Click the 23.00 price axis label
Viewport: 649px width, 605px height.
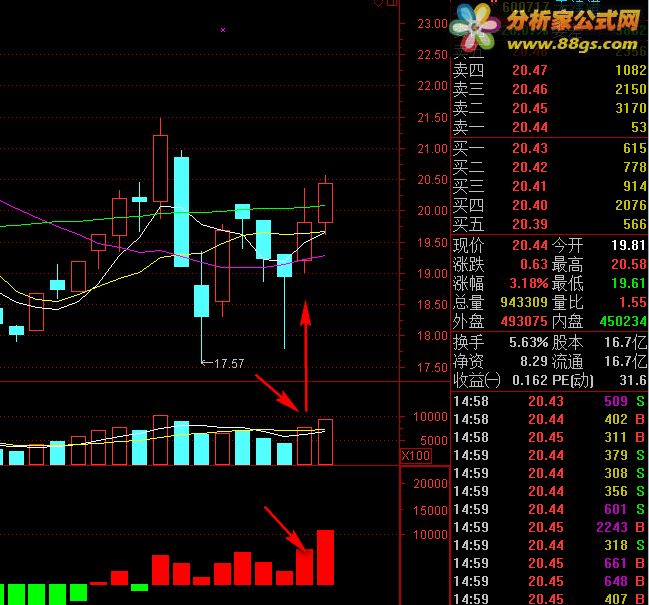tap(433, 24)
